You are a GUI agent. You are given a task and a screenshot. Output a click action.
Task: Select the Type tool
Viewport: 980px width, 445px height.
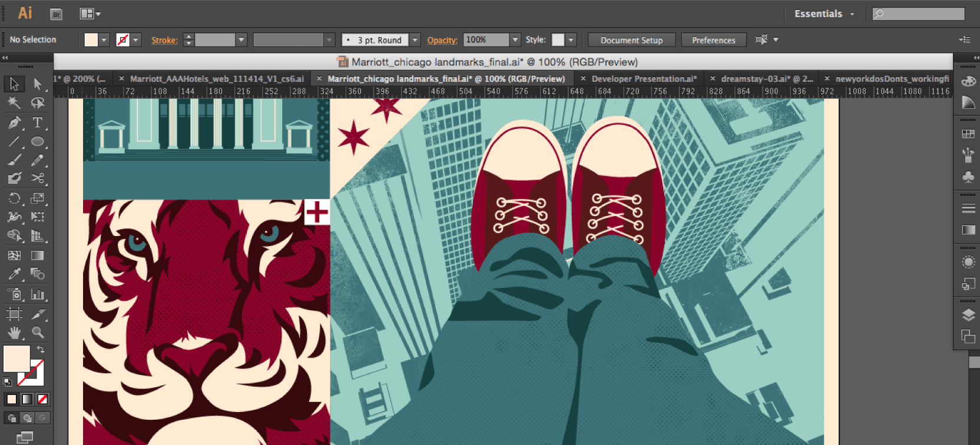pyautogui.click(x=38, y=122)
